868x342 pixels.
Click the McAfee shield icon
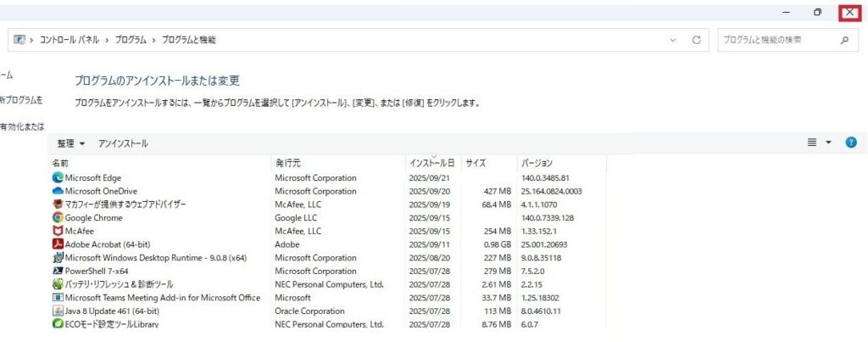point(58,231)
